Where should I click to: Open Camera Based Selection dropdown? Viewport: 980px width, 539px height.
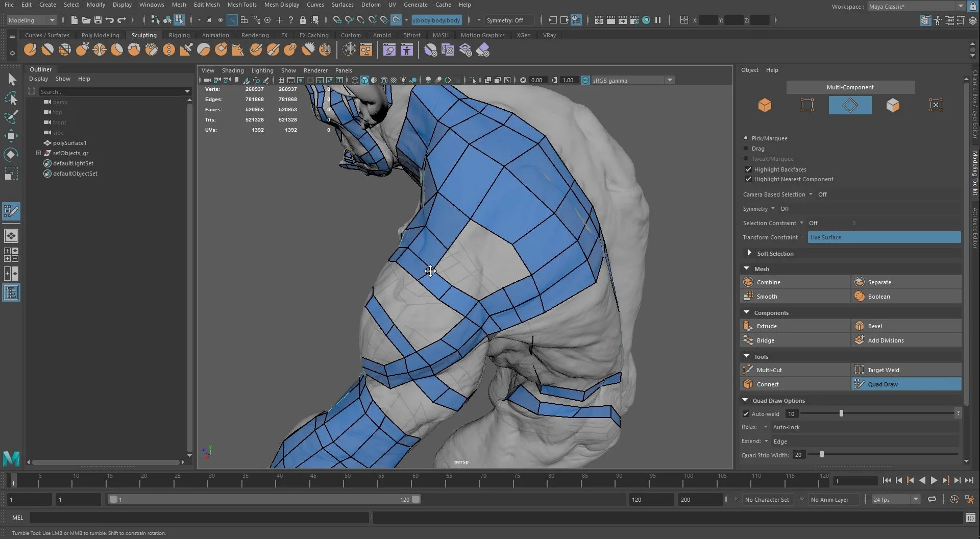coord(811,194)
